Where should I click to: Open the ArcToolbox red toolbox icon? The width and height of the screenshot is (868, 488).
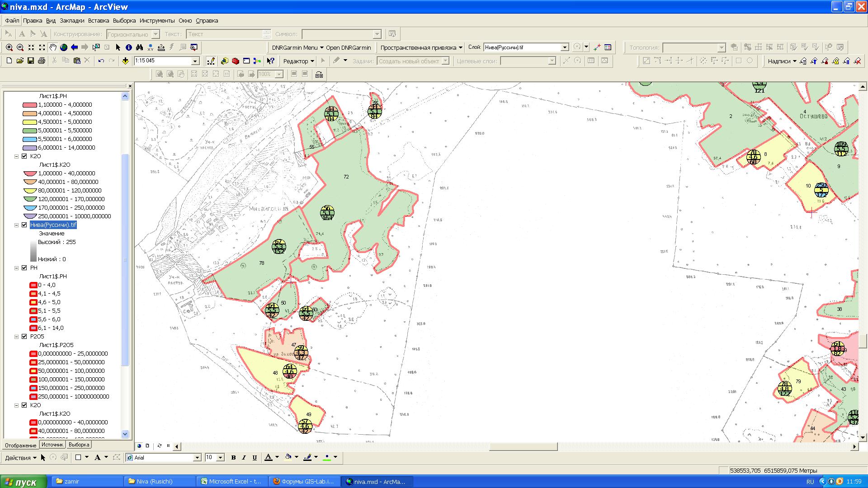click(x=236, y=61)
